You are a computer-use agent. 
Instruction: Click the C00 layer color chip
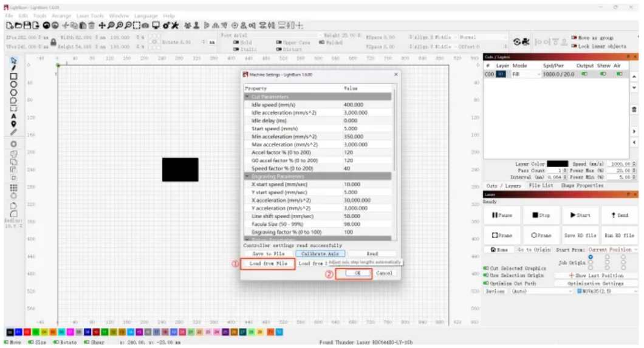[501, 74]
